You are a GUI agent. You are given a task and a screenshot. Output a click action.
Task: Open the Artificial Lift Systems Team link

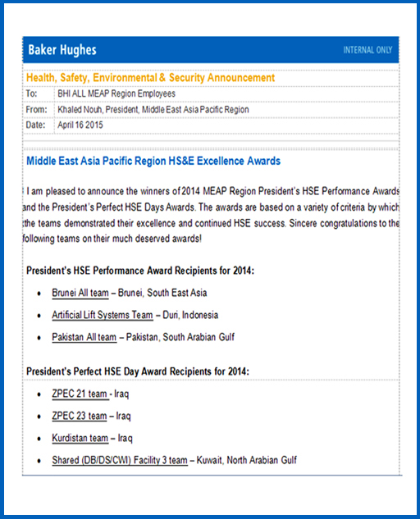click(x=103, y=315)
